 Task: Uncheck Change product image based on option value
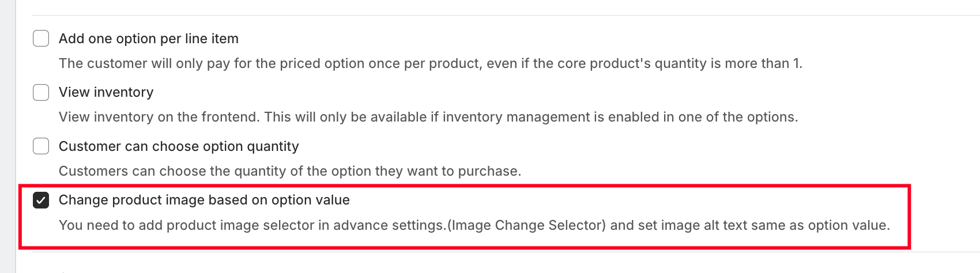pyautogui.click(x=41, y=200)
